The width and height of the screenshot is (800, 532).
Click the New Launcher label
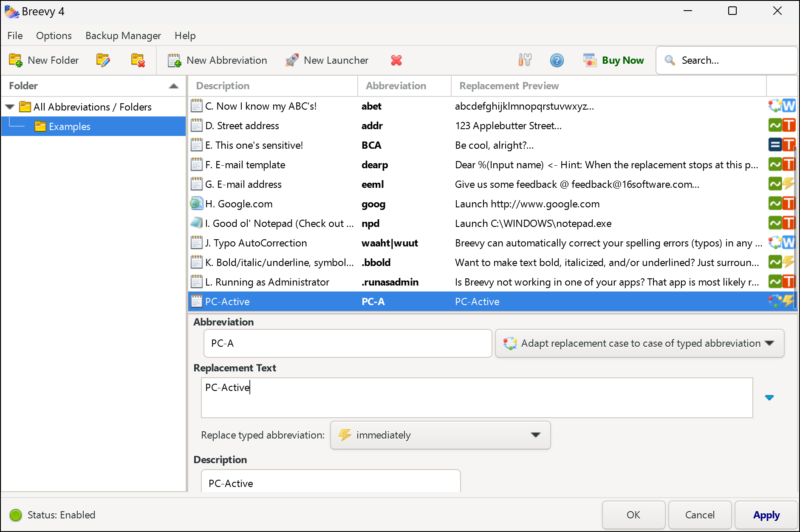click(x=336, y=60)
